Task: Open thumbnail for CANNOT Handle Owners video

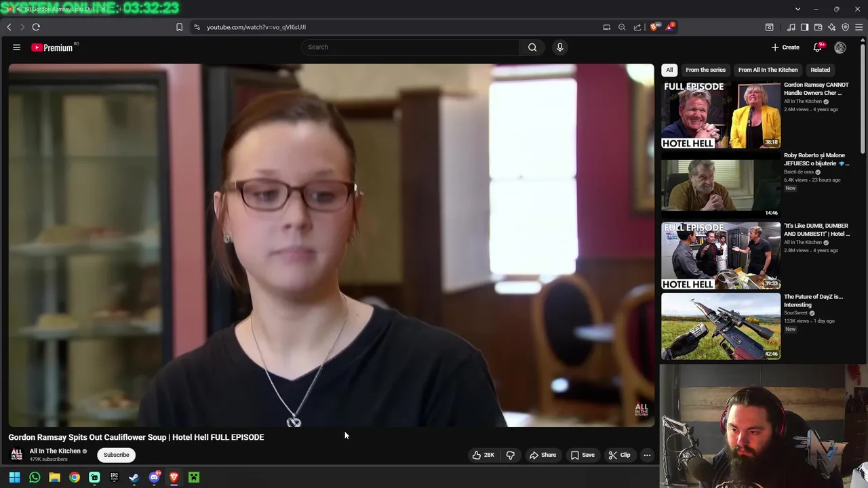Action: (721, 115)
